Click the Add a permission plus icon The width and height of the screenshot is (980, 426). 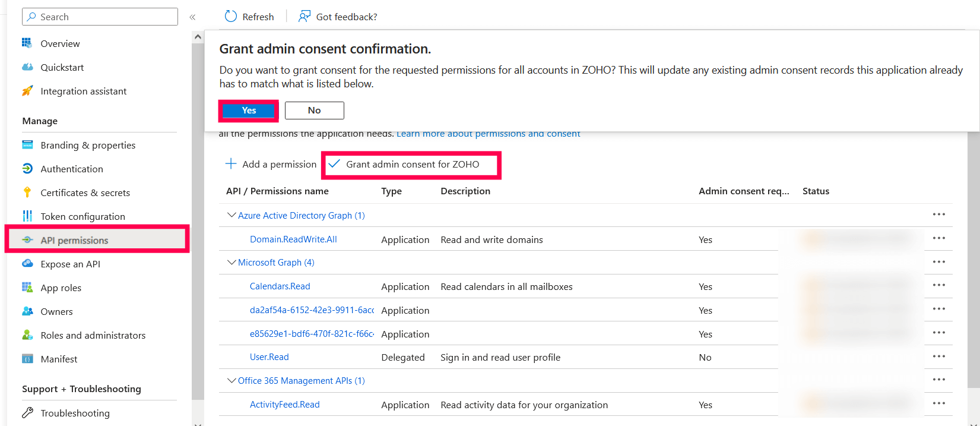tap(231, 164)
